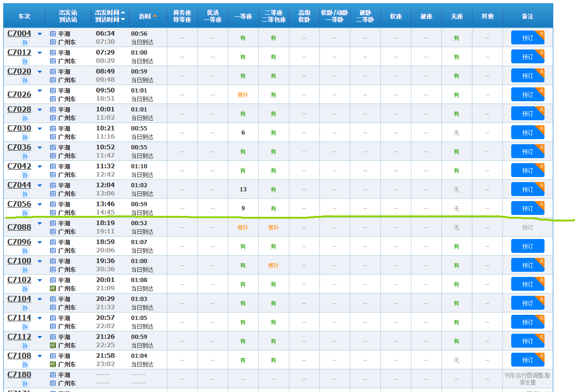
Task: Click the 静 icon under train C7100
Action: [25, 270]
